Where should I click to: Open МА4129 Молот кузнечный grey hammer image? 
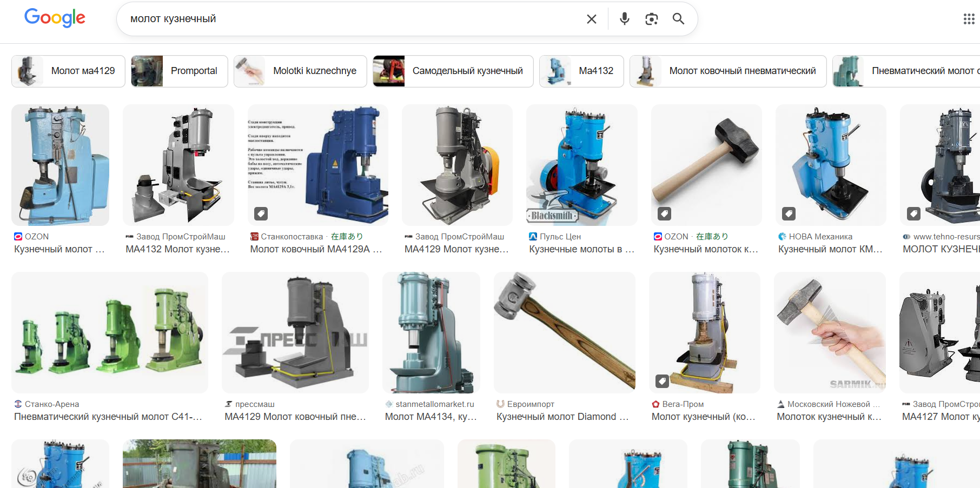[457, 165]
